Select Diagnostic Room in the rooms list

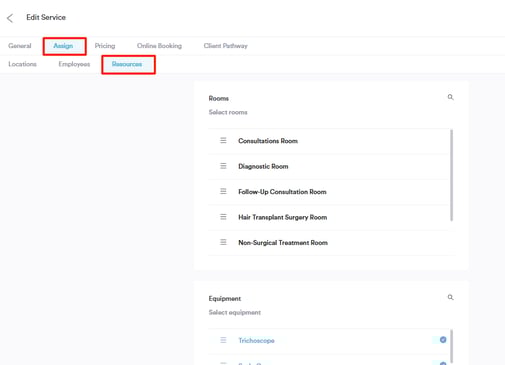(x=329, y=166)
